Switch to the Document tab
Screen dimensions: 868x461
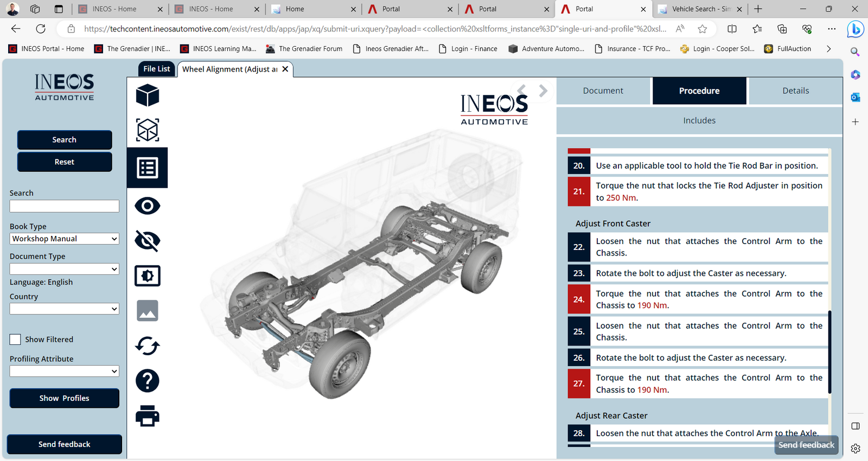click(603, 91)
